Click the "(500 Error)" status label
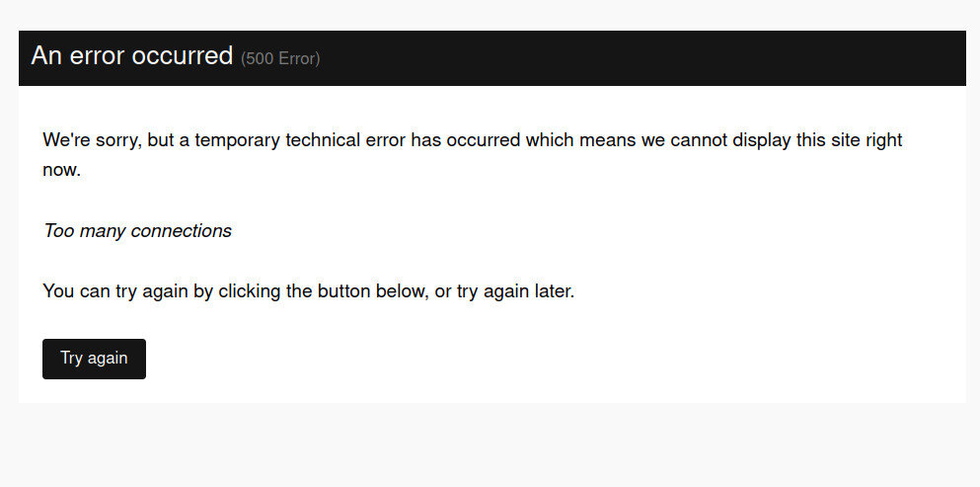This screenshot has width=980, height=487. pos(280,59)
